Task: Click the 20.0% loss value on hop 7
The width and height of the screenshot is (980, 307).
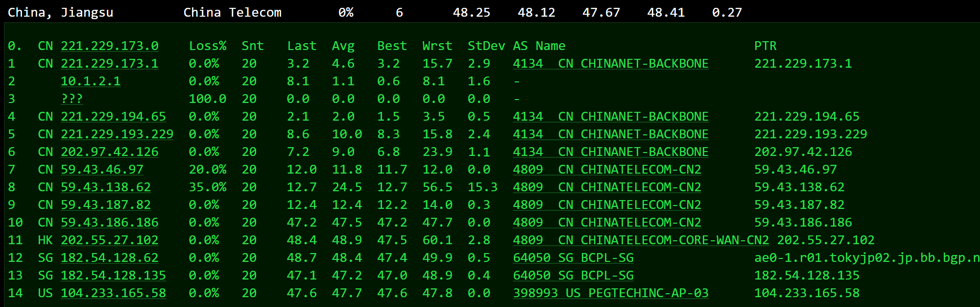Action: (208, 170)
